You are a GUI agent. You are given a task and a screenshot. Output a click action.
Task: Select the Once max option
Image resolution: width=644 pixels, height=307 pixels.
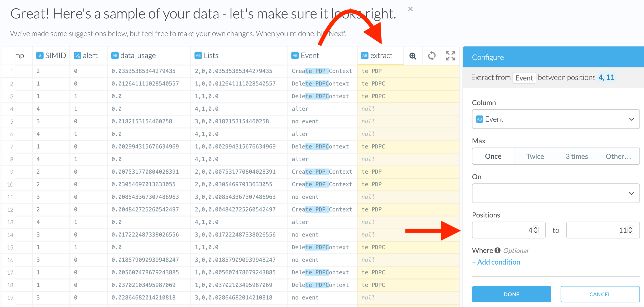click(x=493, y=156)
